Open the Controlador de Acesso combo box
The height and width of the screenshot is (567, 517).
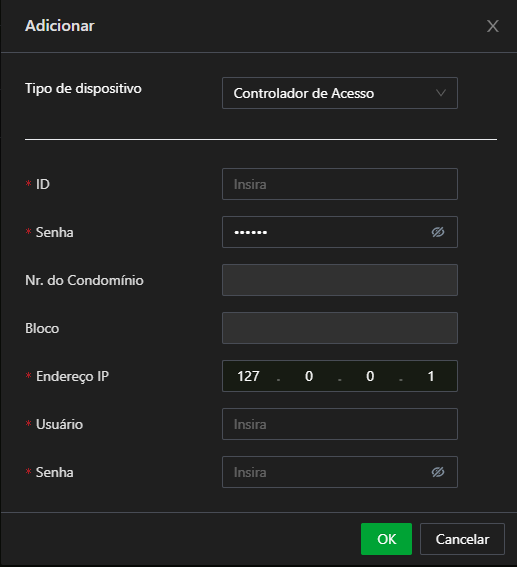(340, 93)
